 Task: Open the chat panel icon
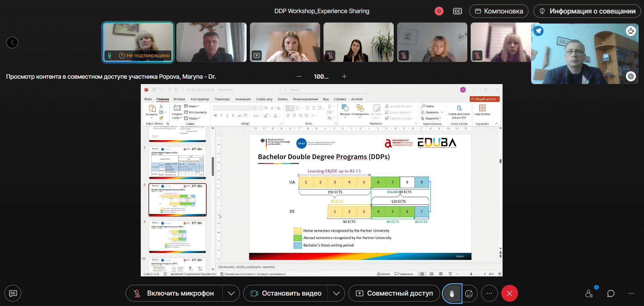[611, 294]
